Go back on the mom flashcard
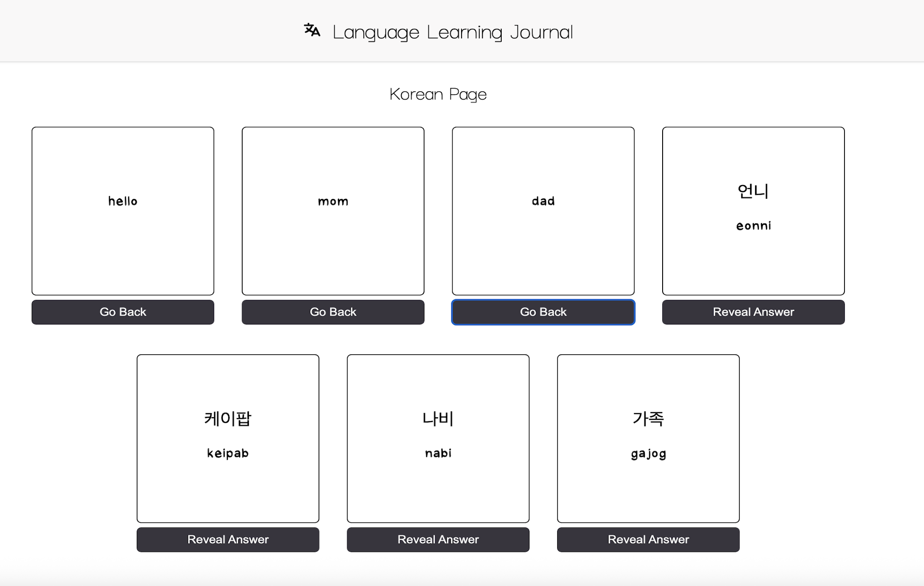924x586 pixels. pyautogui.click(x=333, y=312)
